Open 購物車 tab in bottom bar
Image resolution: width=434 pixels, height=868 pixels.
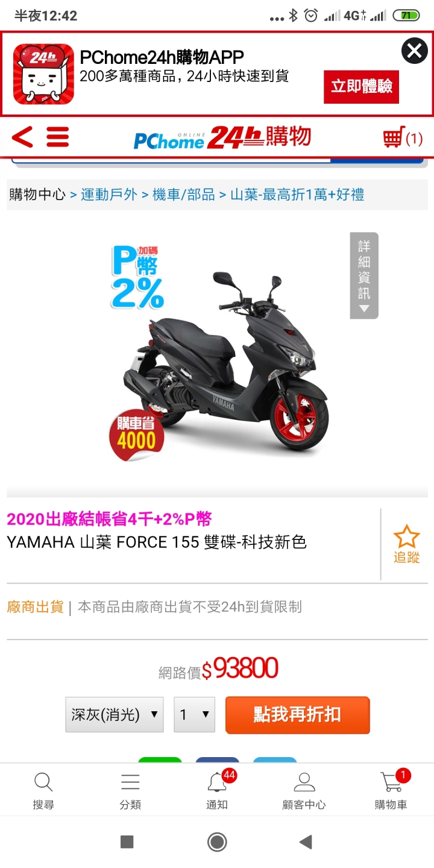click(391, 790)
